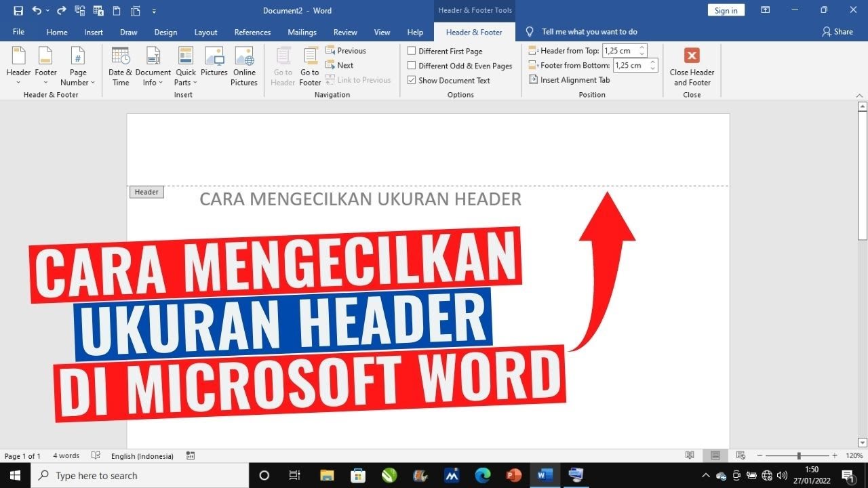Switch to Print Layout view
The width and height of the screenshot is (868, 488).
click(x=715, y=456)
